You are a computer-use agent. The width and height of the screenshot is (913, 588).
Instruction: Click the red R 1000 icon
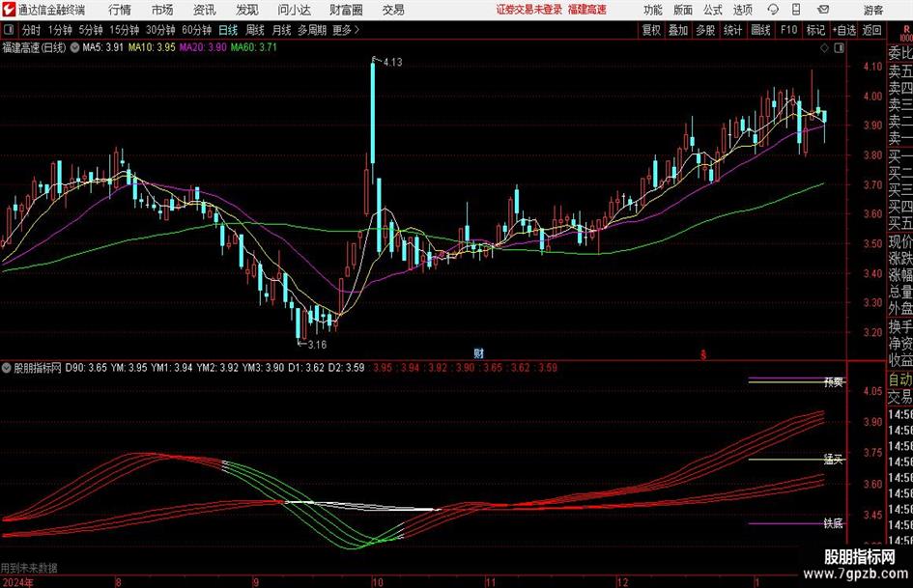[x=906, y=33]
